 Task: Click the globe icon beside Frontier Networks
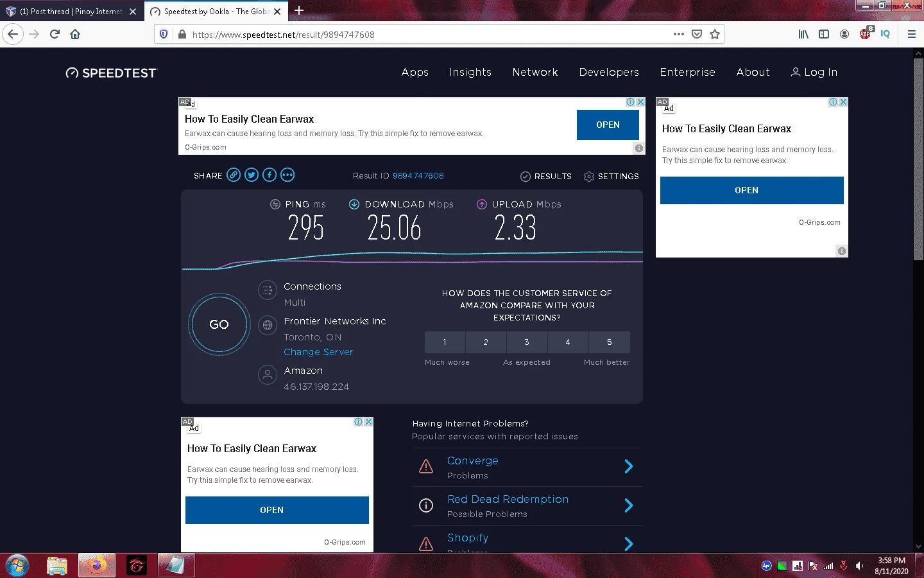267,326
